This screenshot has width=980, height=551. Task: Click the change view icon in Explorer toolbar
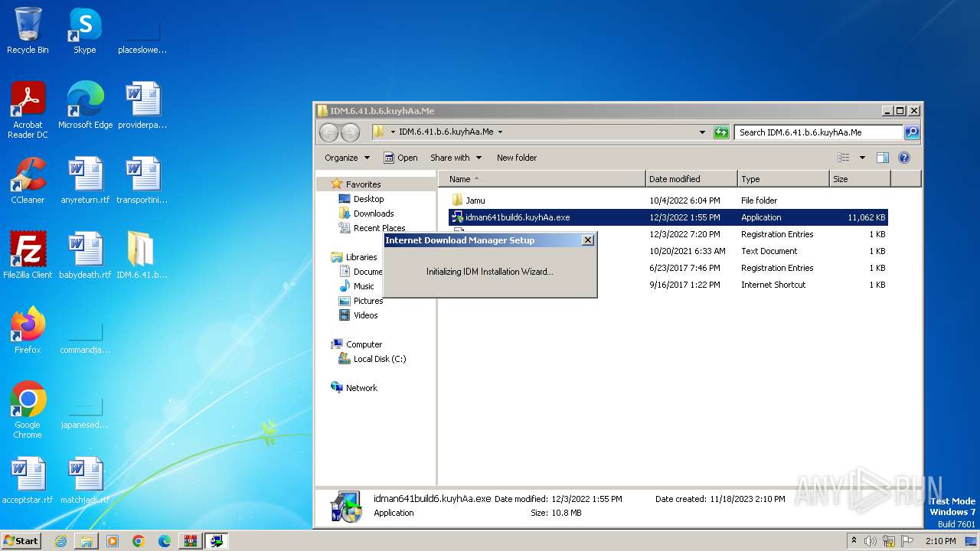(844, 158)
